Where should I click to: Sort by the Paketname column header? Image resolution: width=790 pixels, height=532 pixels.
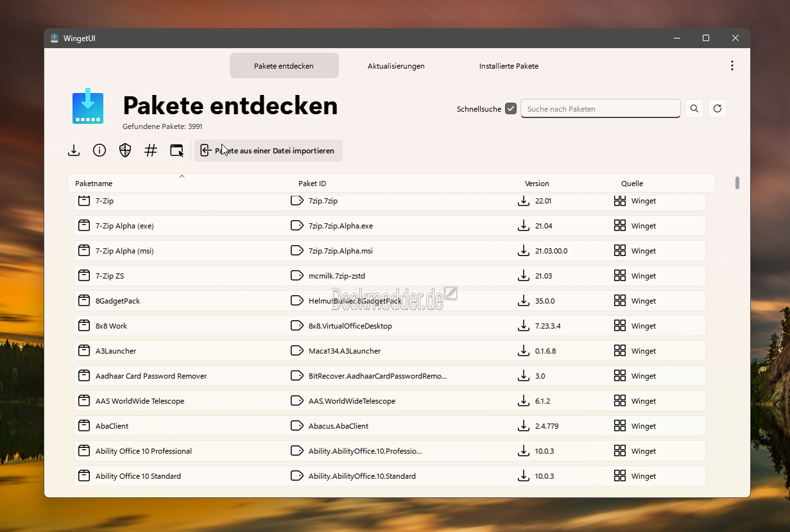pyautogui.click(x=94, y=184)
